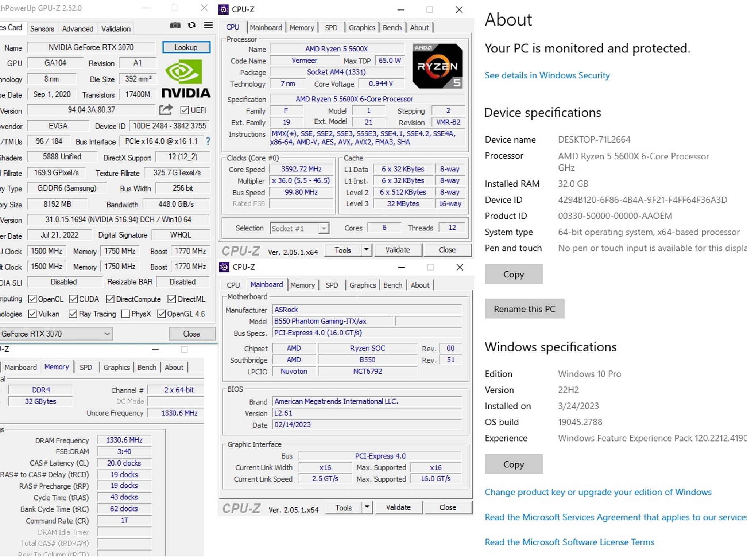
Task: Select SPD tab in the CPU-Z Memory window
Action: (x=86, y=367)
